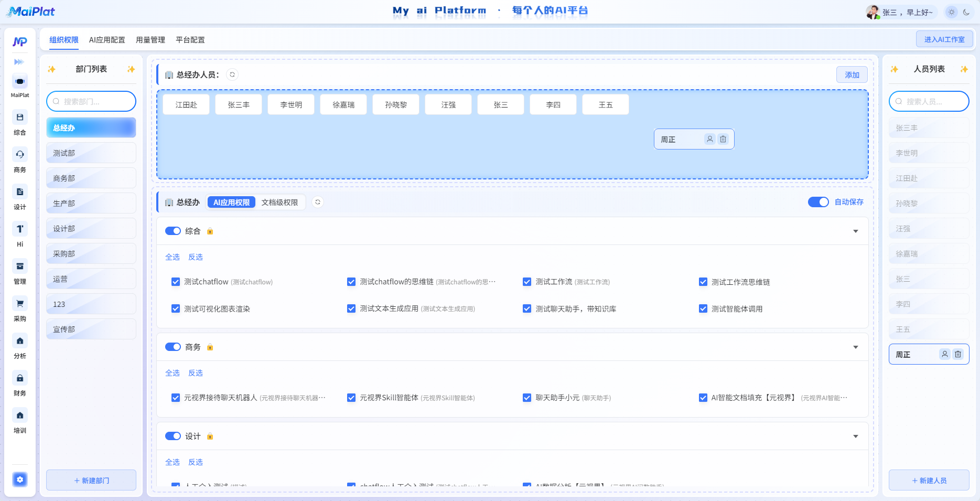Viewport: 980px width, 501px height.
Task: Click 新建人员 button
Action: tap(929, 480)
